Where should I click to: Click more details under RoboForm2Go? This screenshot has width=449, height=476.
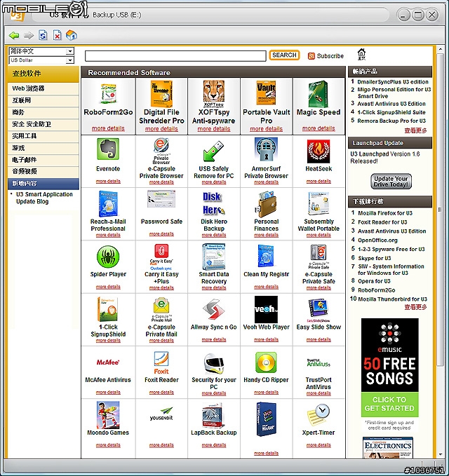coord(108,128)
